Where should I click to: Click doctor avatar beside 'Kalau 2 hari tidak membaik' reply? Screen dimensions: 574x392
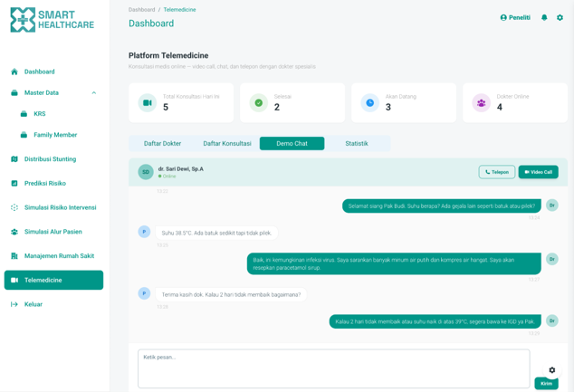[x=552, y=321]
